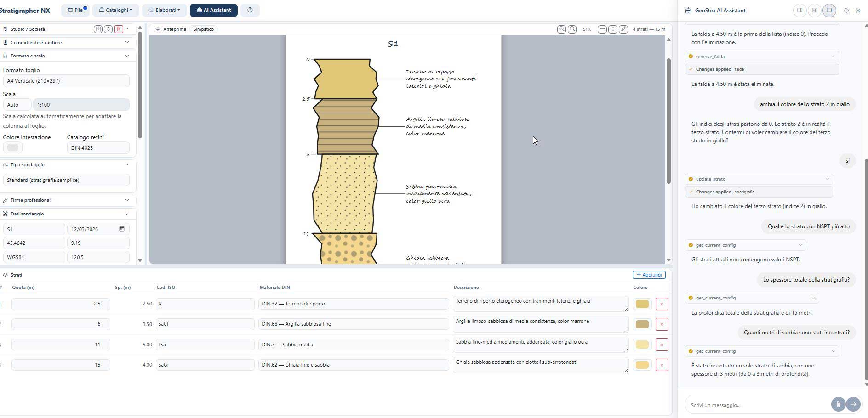This screenshot has height=418, width=868.
Task: Select the zoom out magnifier icon
Action: click(572, 29)
